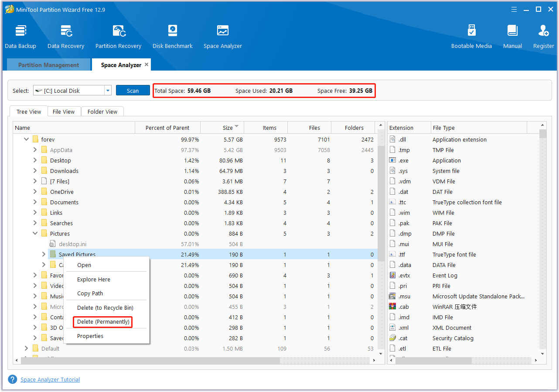Click the desktop.ini file icon

(53, 244)
